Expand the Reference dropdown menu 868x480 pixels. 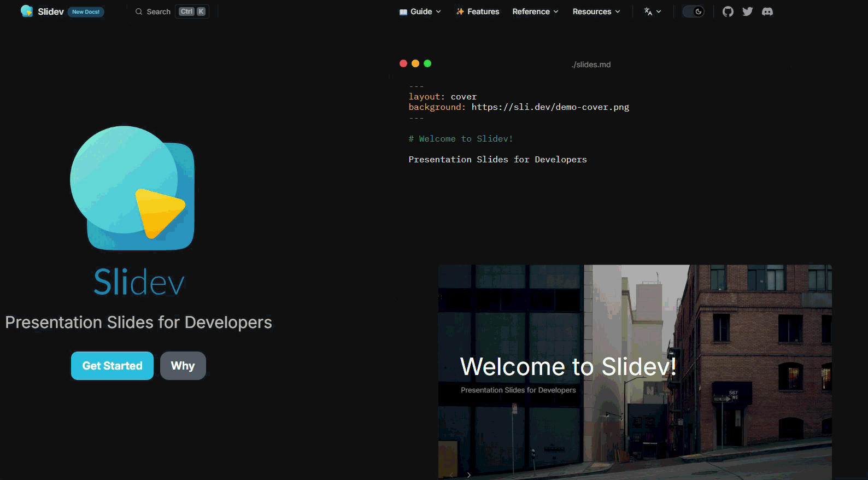pyautogui.click(x=535, y=11)
